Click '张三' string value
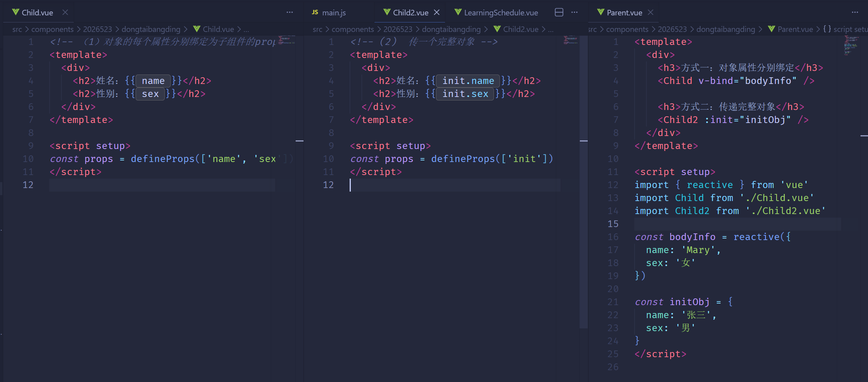 pyautogui.click(x=699, y=315)
